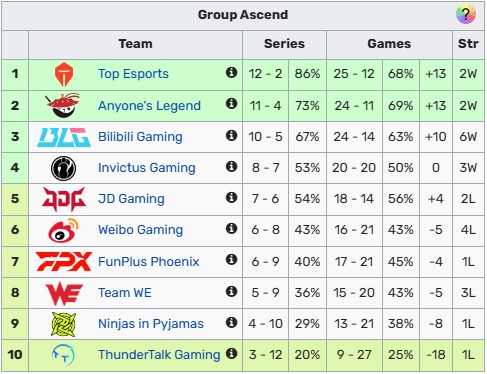The width and height of the screenshot is (487, 374).
Task: Click the BLG team logo
Action: (64, 137)
